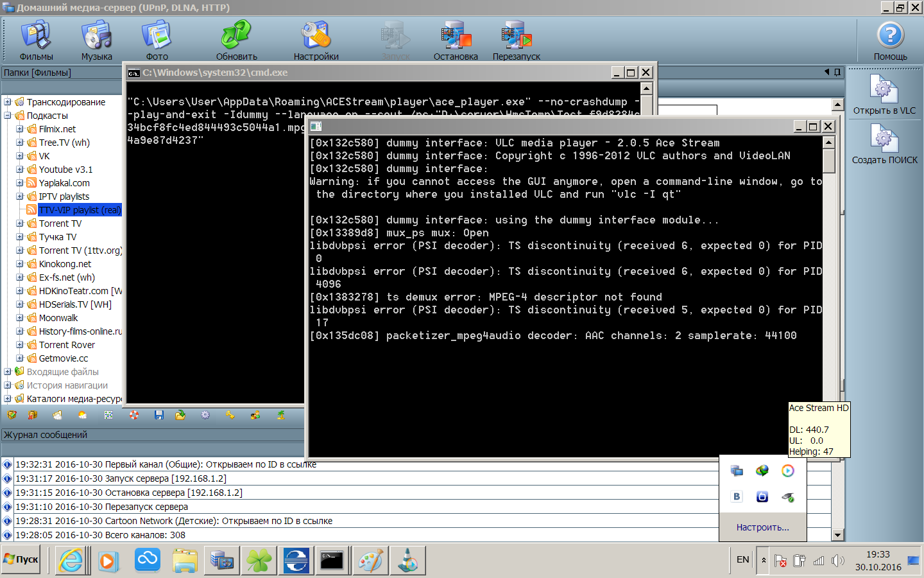The image size is (924, 578).
Task: Click the Обновить refresh icon
Action: [236, 40]
